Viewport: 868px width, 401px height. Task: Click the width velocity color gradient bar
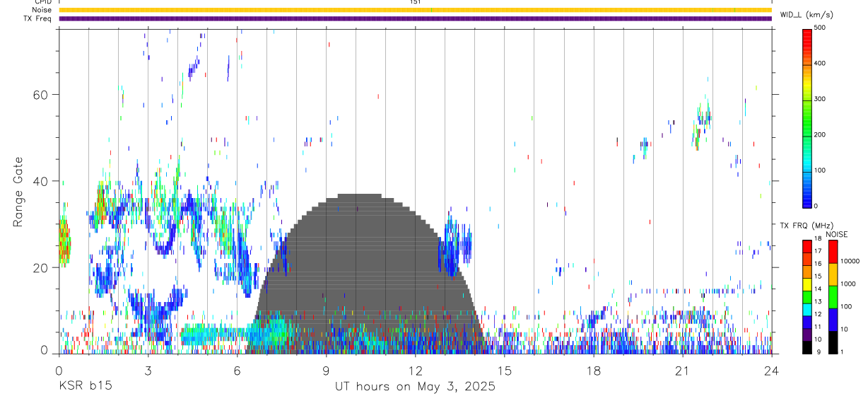pyautogui.click(x=807, y=118)
